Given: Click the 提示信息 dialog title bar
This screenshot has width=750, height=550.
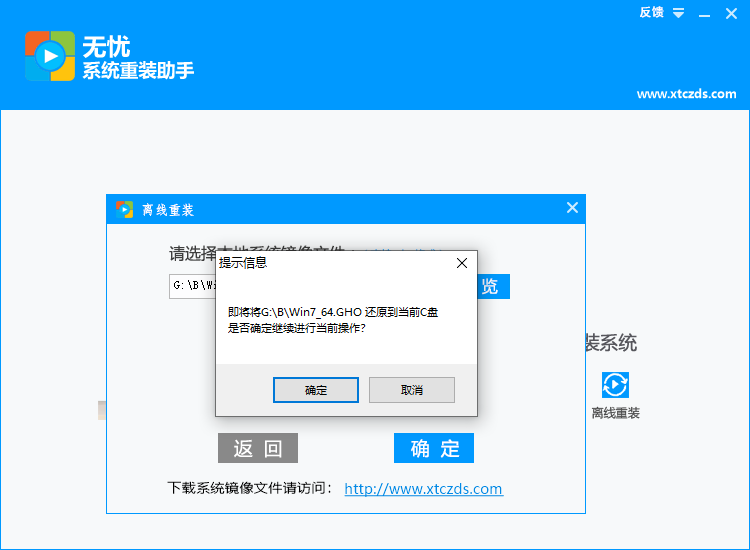Looking at the screenshot, I should coord(330,263).
